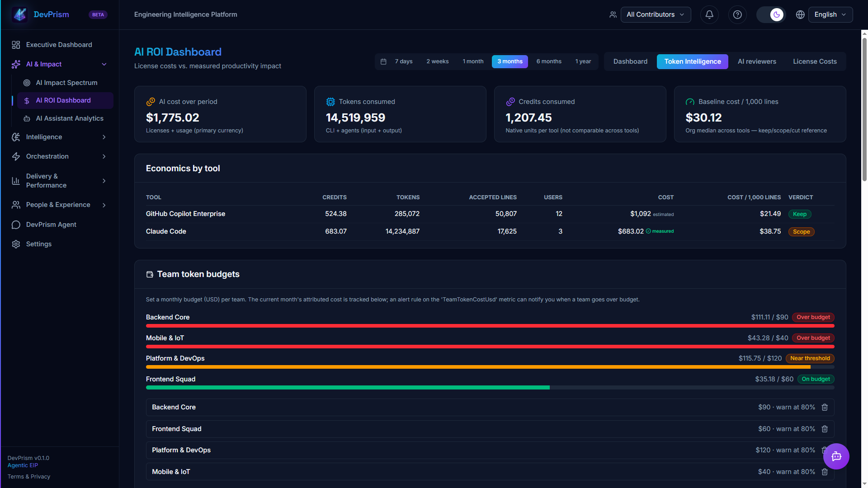Select the 6 months range
Screen dimensions: 868x488
pyautogui.click(x=549, y=61)
